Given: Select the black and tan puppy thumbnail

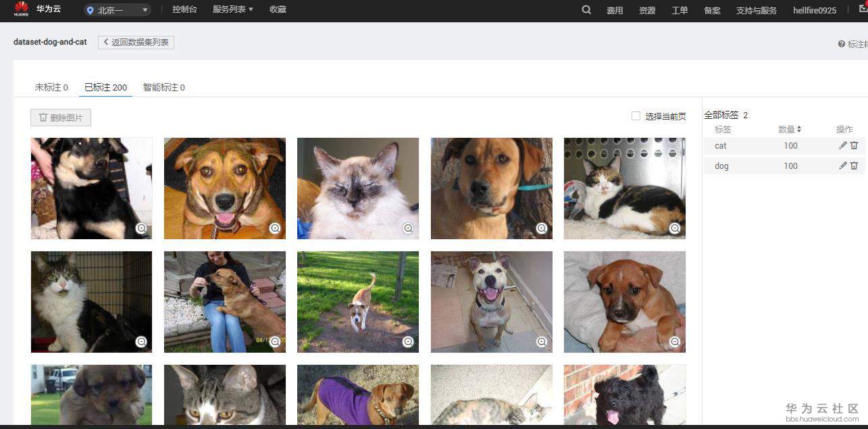Looking at the screenshot, I should coord(91,188).
